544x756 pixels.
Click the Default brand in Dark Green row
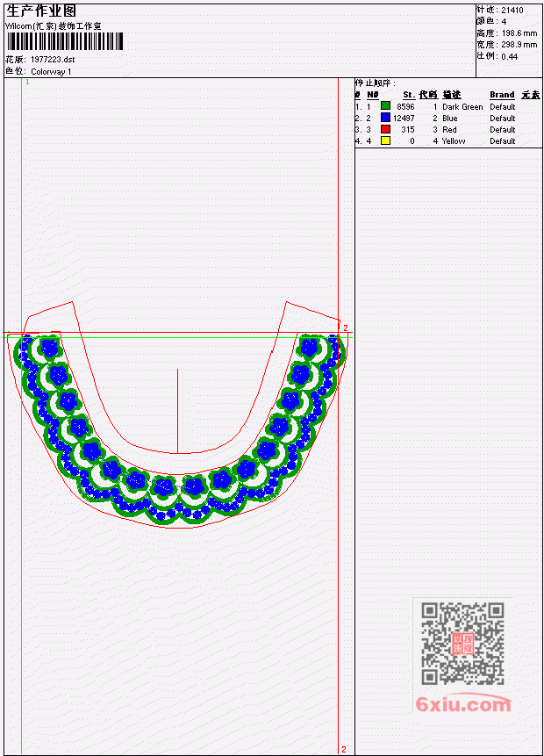(x=503, y=106)
